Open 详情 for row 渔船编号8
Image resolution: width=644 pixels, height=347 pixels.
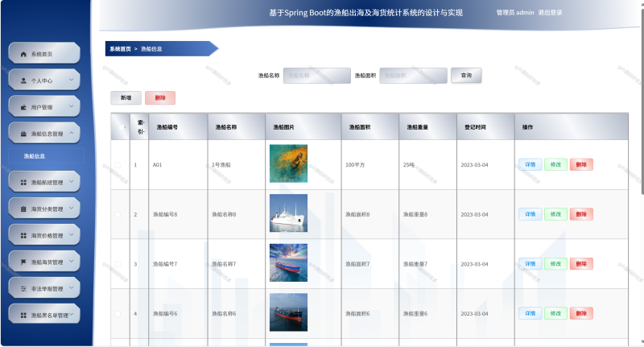pos(530,214)
